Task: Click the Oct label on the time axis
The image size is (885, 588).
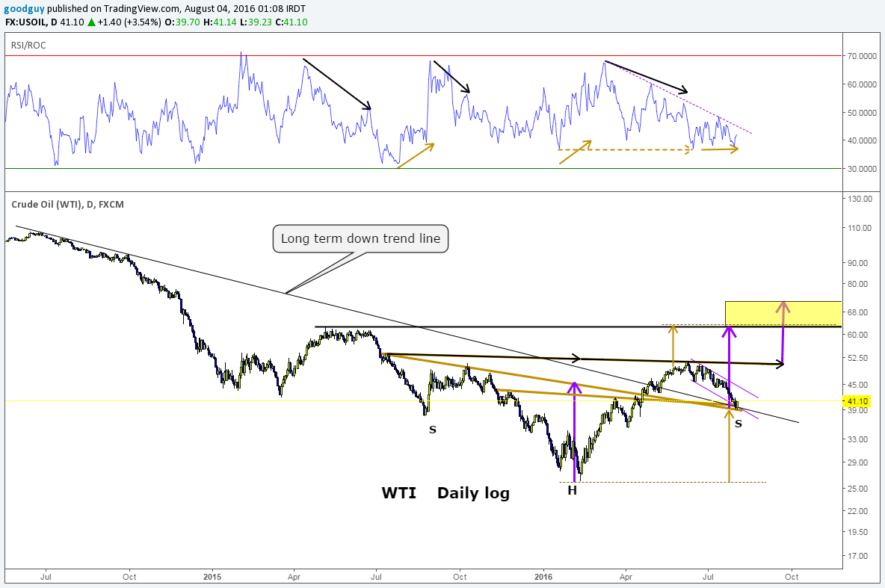Action: click(x=791, y=577)
